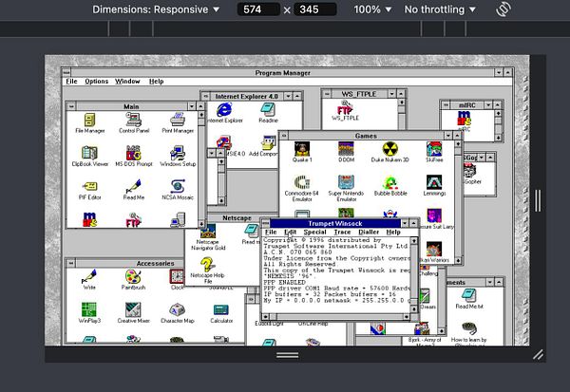Open Character Map in Accessories

178,313
